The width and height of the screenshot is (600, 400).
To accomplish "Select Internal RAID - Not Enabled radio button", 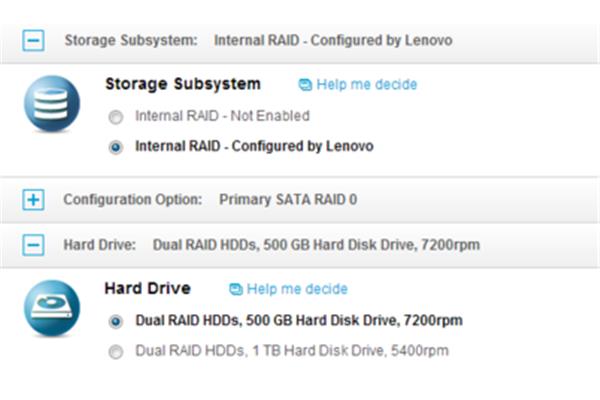I will click(116, 117).
